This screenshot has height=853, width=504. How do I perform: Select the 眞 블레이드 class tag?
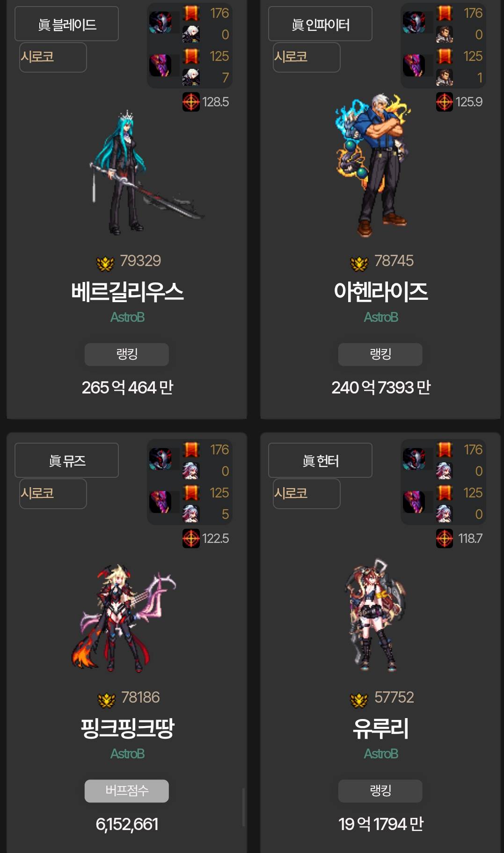(x=66, y=24)
